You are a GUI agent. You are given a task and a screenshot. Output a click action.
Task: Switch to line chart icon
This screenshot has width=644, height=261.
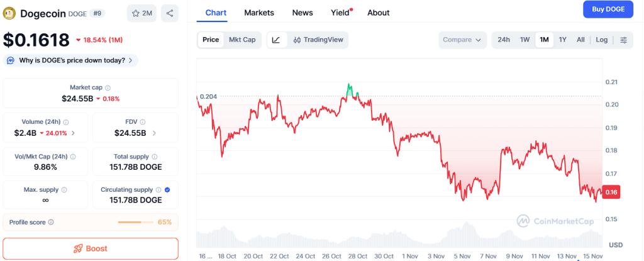click(276, 40)
